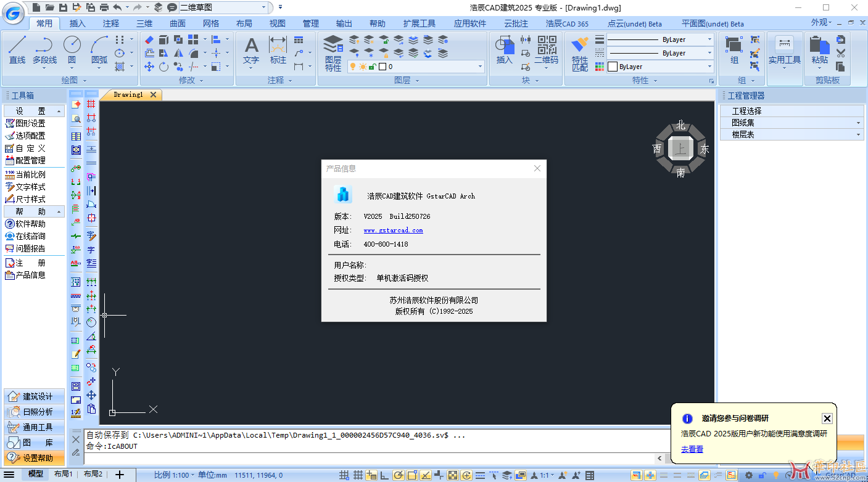Viewport: 868px width, 482px height.
Task: Click the view cube 上 top face
Action: coord(680,149)
